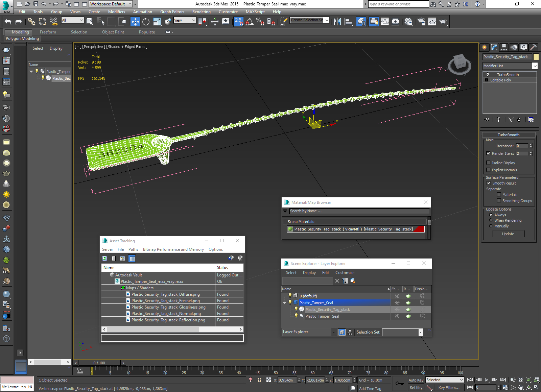Screen dimensions: 541x392
Task: Open the Create Selection Set dropdown
Action: pyautogui.click(x=310, y=20)
